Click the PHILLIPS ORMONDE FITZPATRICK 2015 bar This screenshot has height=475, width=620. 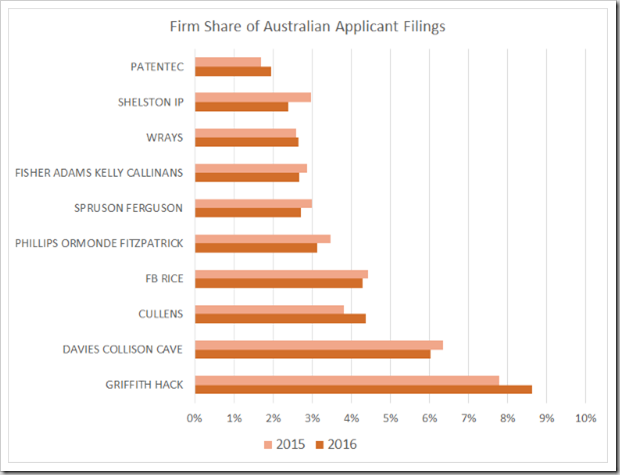[x=263, y=239]
